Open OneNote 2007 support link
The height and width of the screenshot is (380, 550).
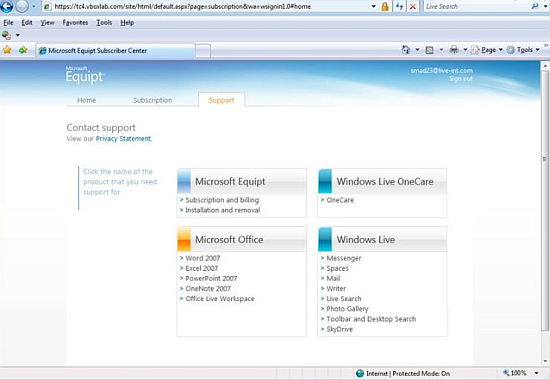tap(208, 289)
